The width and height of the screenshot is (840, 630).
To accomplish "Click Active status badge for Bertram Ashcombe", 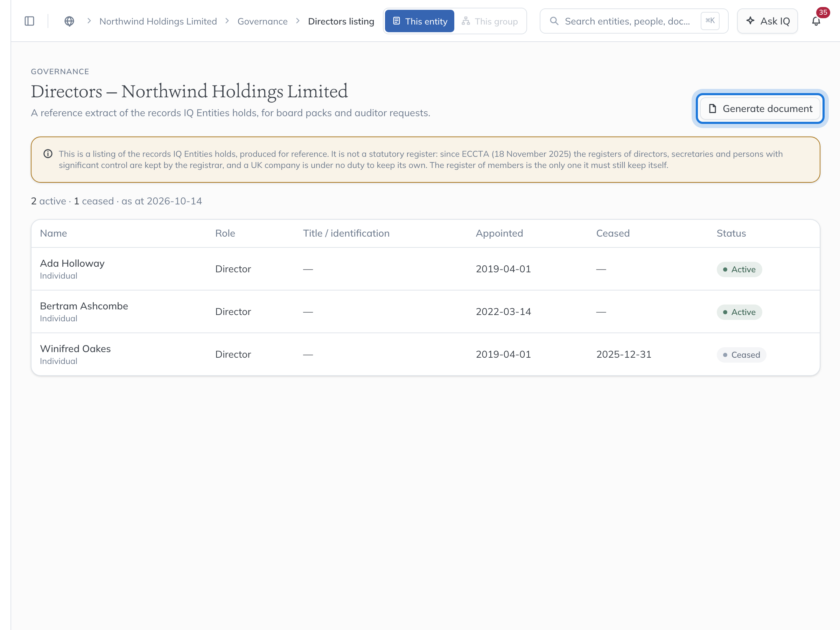I will (x=739, y=312).
